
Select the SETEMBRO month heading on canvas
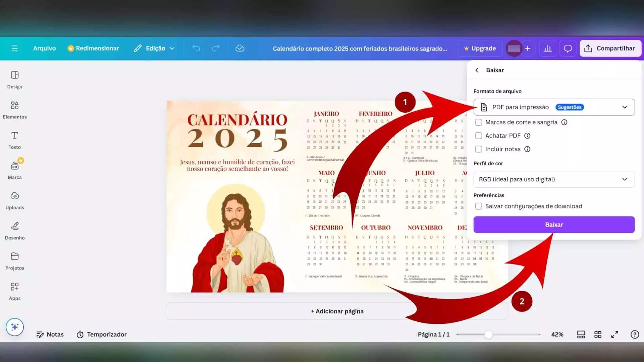click(326, 228)
